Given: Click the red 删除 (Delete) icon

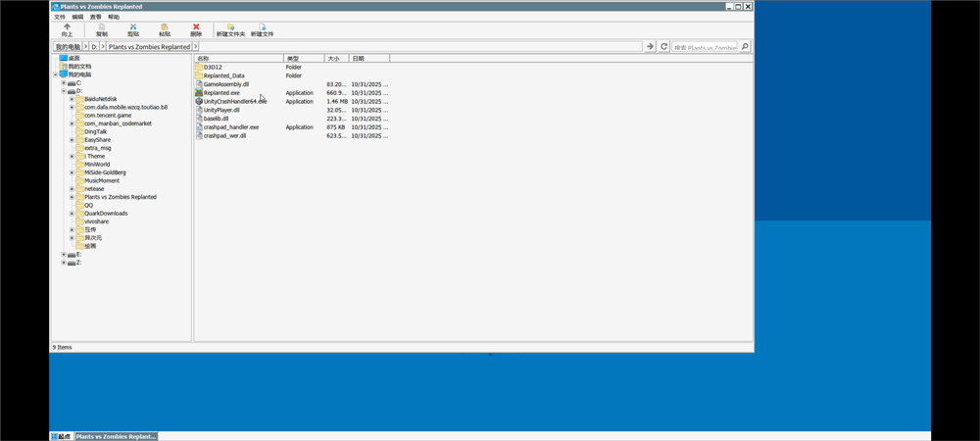Looking at the screenshot, I should 196,27.
